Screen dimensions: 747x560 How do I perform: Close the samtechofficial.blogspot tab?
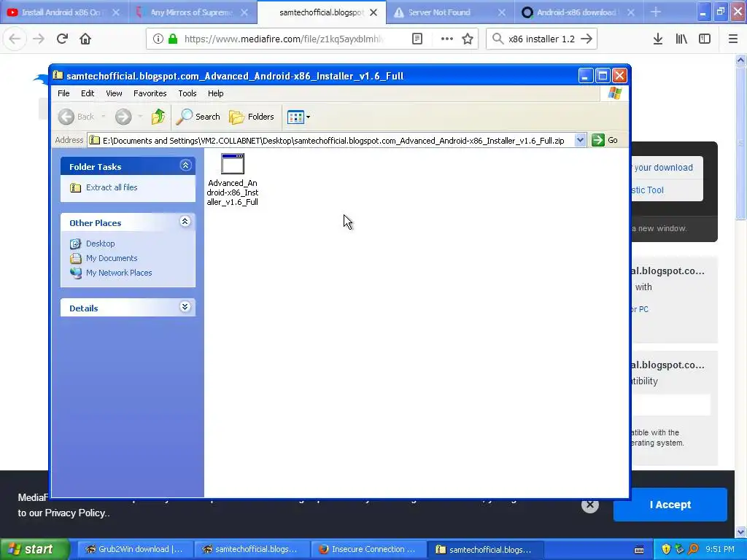[374, 12]
